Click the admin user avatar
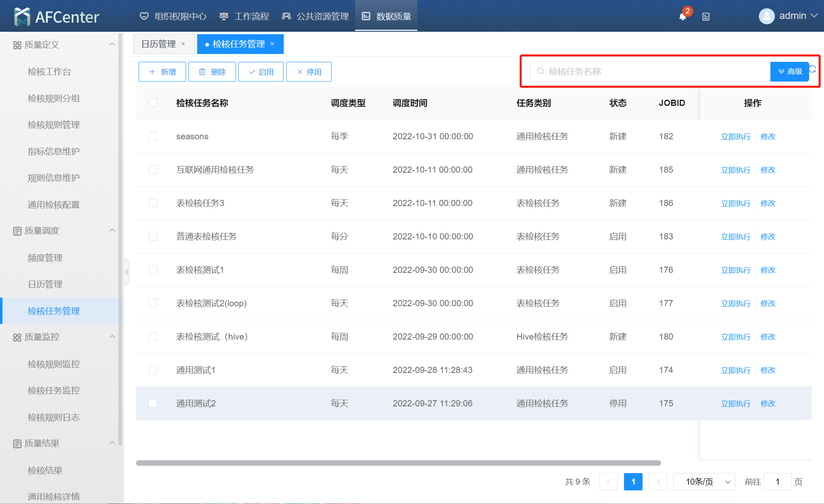Screen dimensions: 824x504 click(x=766, y=16)
